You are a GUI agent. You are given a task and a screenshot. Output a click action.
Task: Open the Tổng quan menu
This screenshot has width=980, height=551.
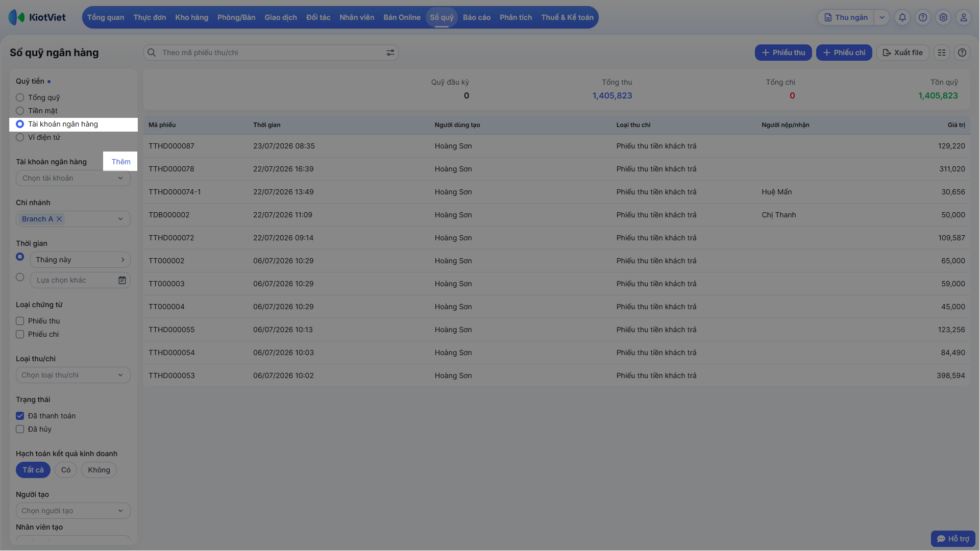click(x=106, y=17)
